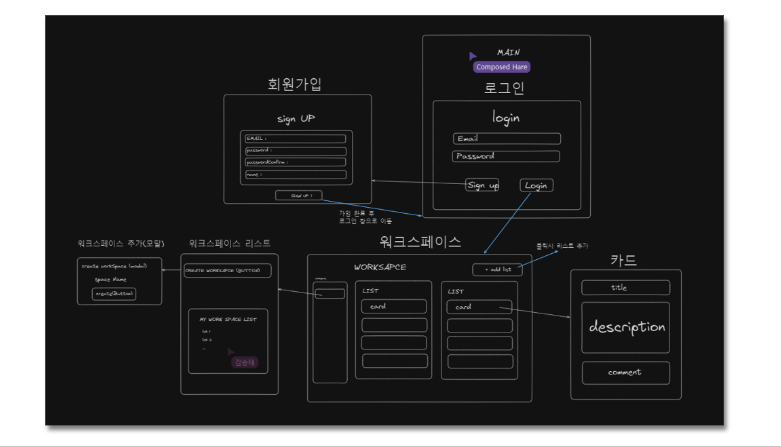781x447 pixels.
Task: Click the 회원가입 heading
Action: 294,84
